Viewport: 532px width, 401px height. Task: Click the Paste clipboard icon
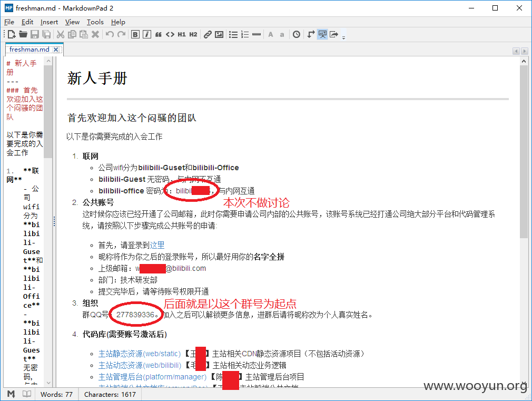coord(83,34)
